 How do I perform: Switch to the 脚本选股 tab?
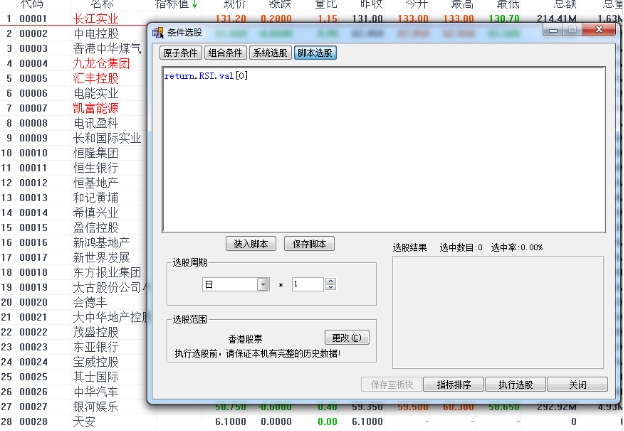click(x=315, y=52)
